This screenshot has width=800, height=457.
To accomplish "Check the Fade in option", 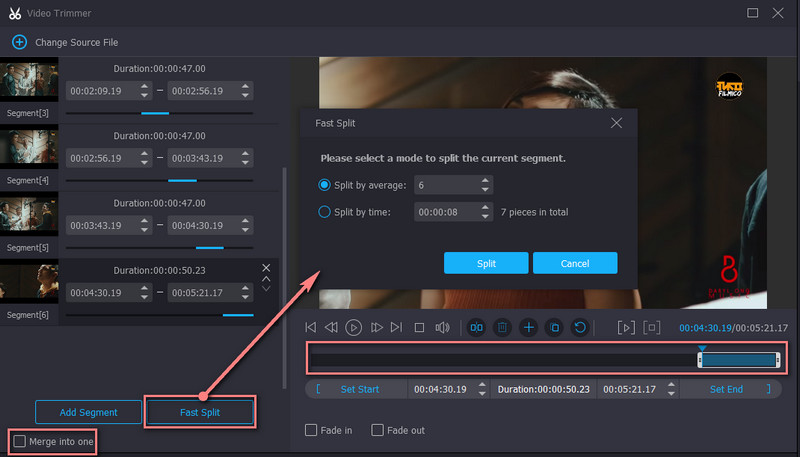I will click(312, 430).
